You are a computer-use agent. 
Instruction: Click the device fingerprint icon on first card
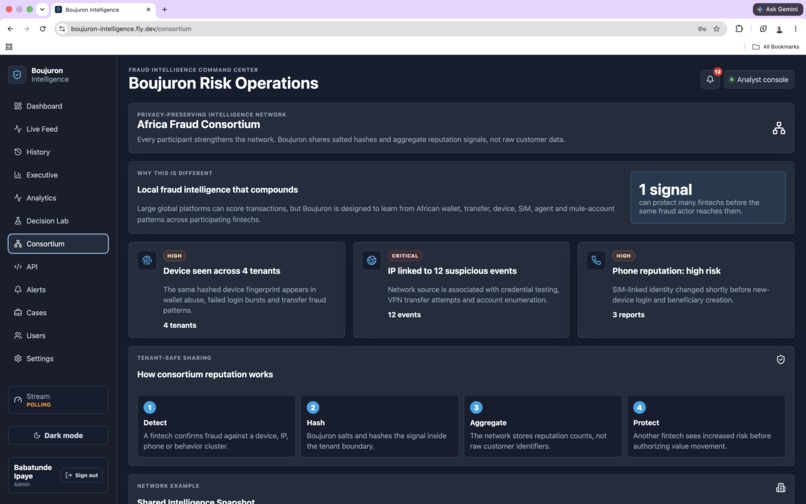pyautogui.click(x=147, y=260)
